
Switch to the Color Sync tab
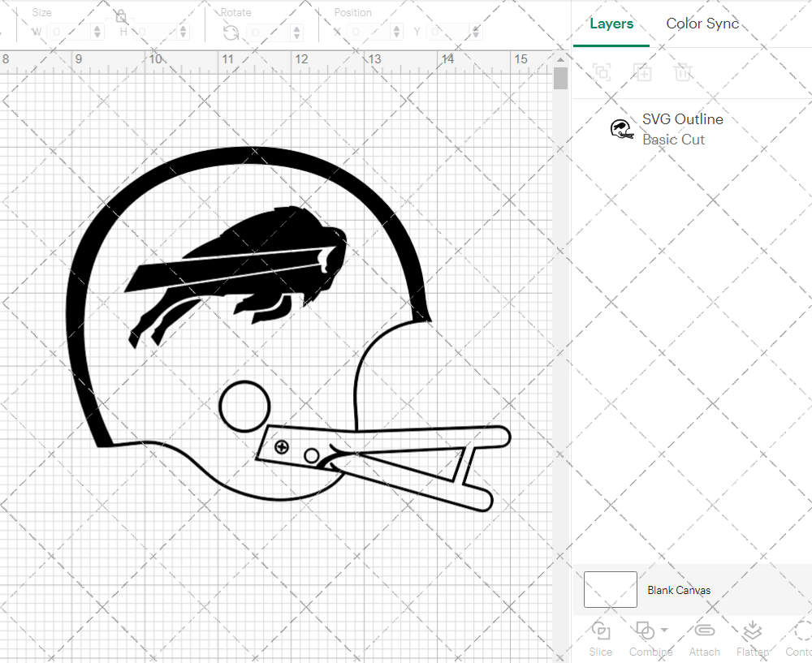click(702, 24)
